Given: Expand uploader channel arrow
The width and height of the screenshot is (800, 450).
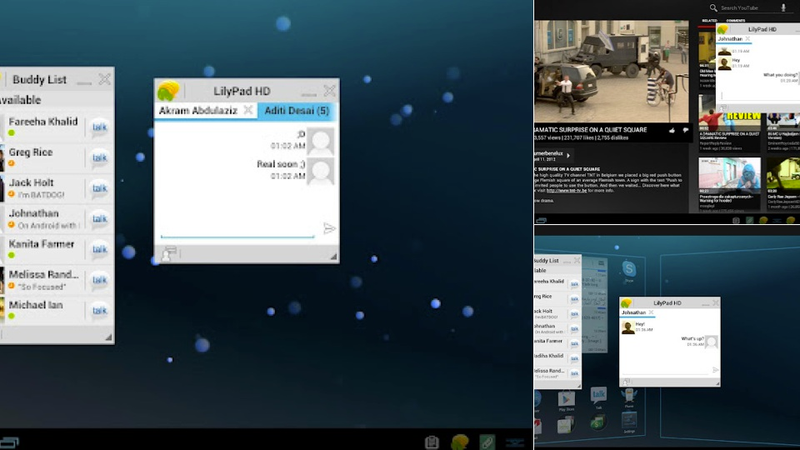Looking at the screenshot, I should tap(568, 156).
